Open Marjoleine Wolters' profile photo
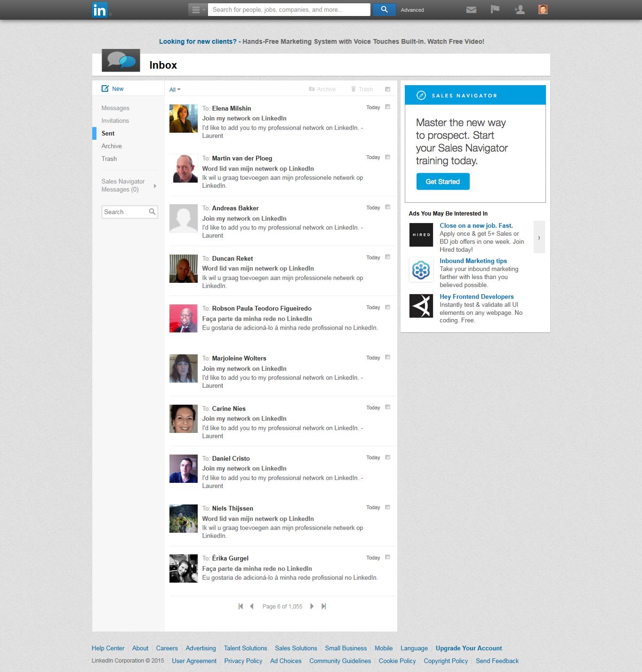 pyautogui.click(x=184, y=368)
